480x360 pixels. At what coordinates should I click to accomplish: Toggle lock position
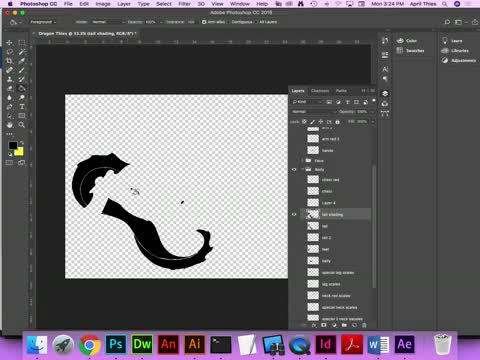(x=321, y=122)
